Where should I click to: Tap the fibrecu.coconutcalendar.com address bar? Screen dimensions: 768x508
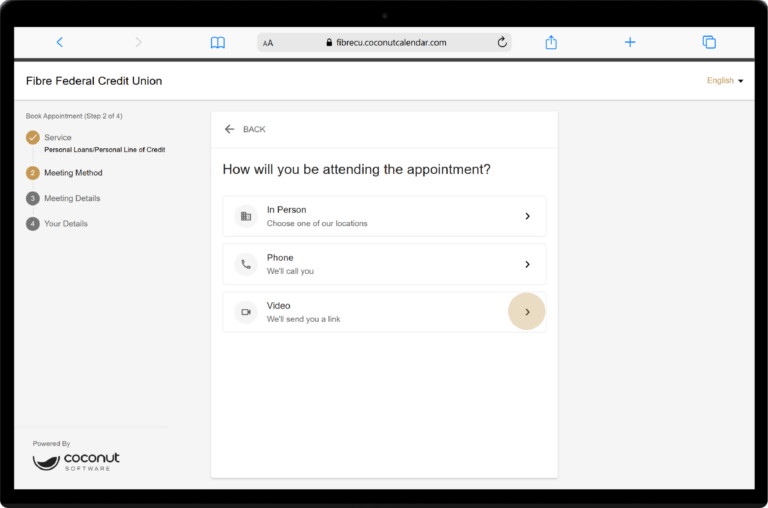[385, 42]
